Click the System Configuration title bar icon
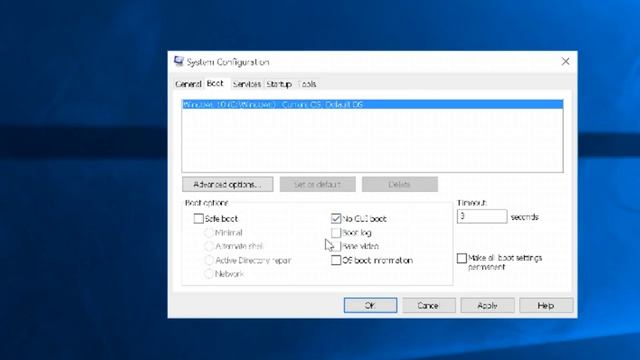Image resolution: width=640 pixels, height=360 pixels. pos(179,61)
